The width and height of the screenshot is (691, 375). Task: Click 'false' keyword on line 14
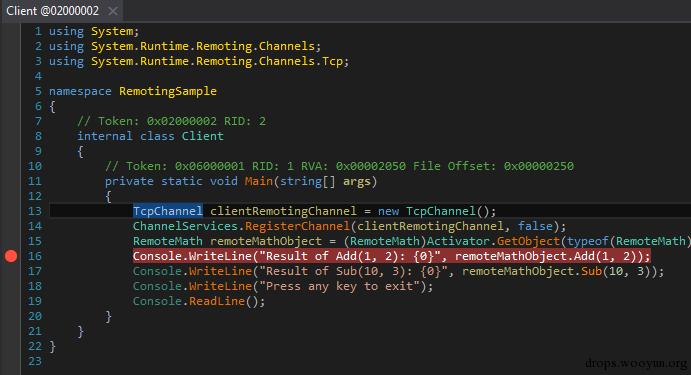[x=535, y=226]
